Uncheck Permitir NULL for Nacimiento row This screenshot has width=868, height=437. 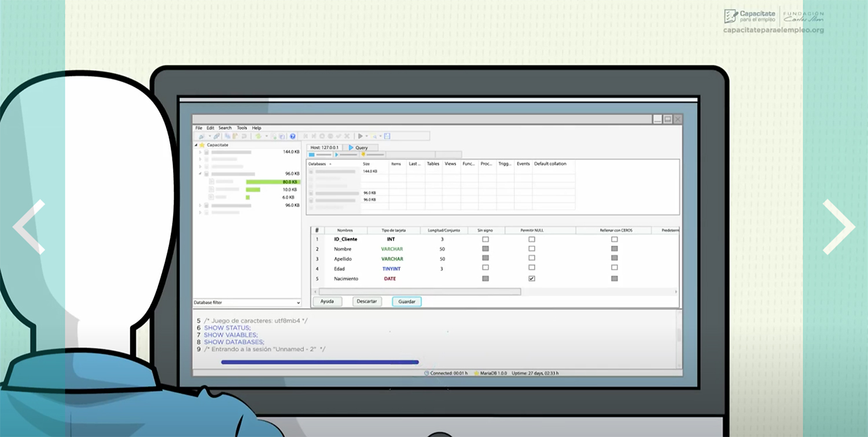532,278
